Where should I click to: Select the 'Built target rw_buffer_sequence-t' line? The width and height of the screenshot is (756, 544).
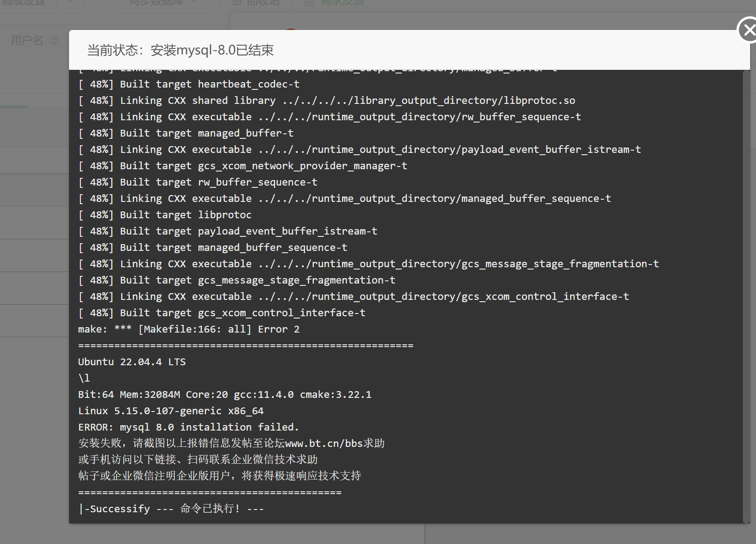click(198, 182)
